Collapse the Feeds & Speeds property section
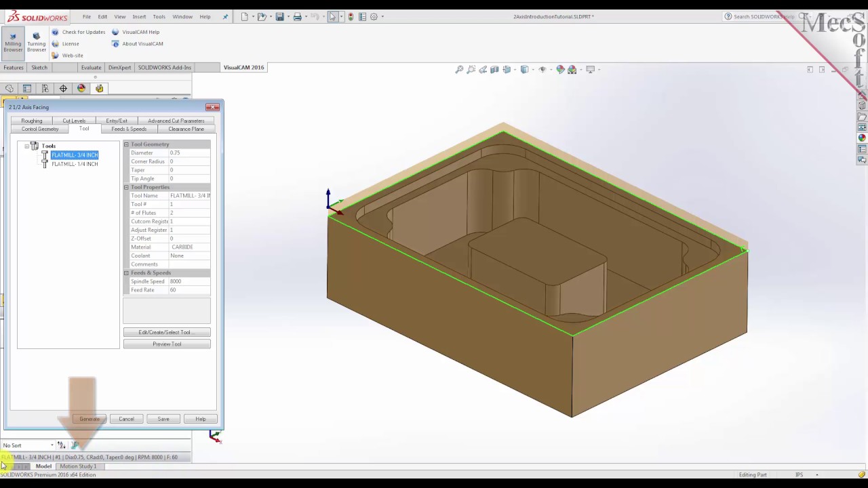The width and height of the screenshot is (868, 488). (x=126, y=272)
